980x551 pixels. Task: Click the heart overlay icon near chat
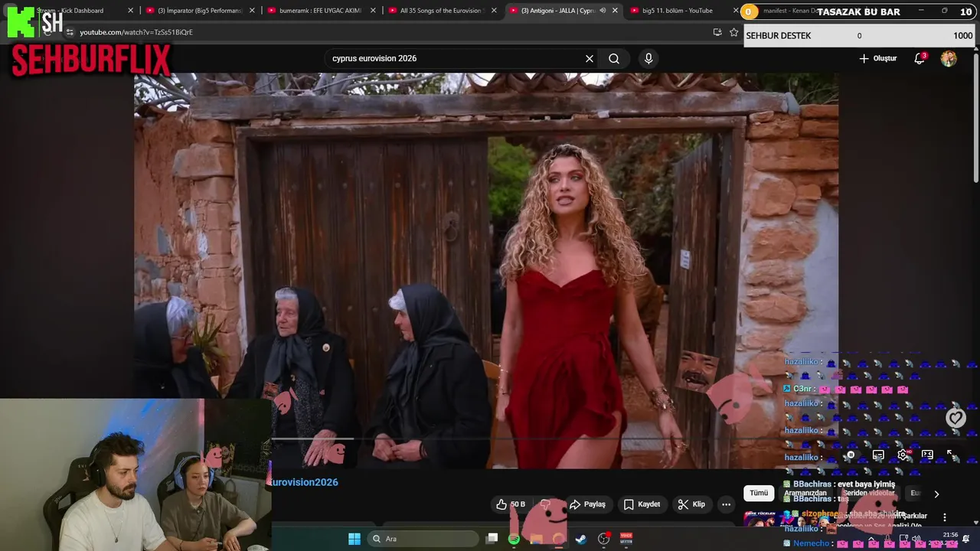click(955, 418)
